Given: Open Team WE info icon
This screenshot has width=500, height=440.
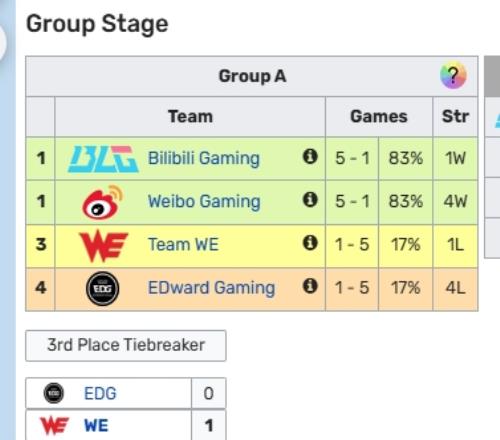Looking at the screenshot, I should pyautogui.click(x=310, y=243).
